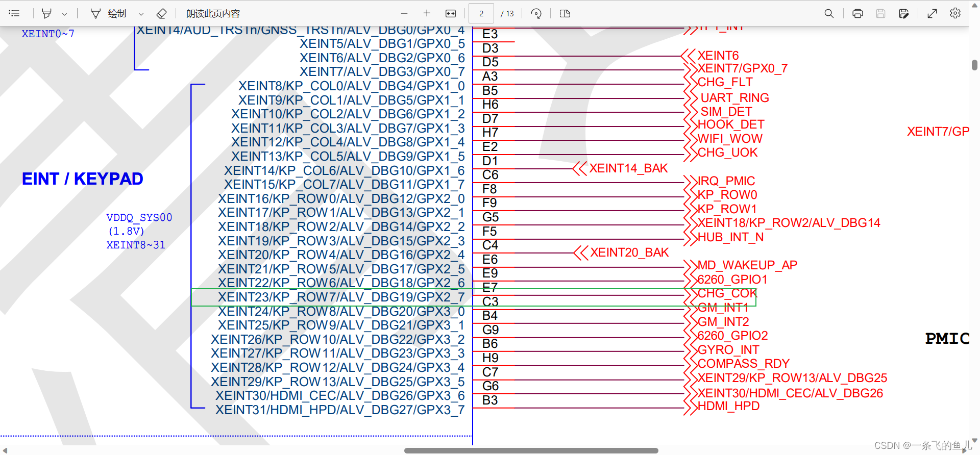Click the 6260_GPIO1 signal label
Screen dimensions: 980x455
[732, 280]
